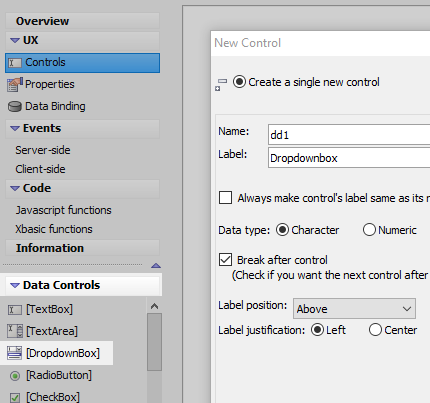Open Javascript functions
The image size is (430, 403).
click(63, 210)
